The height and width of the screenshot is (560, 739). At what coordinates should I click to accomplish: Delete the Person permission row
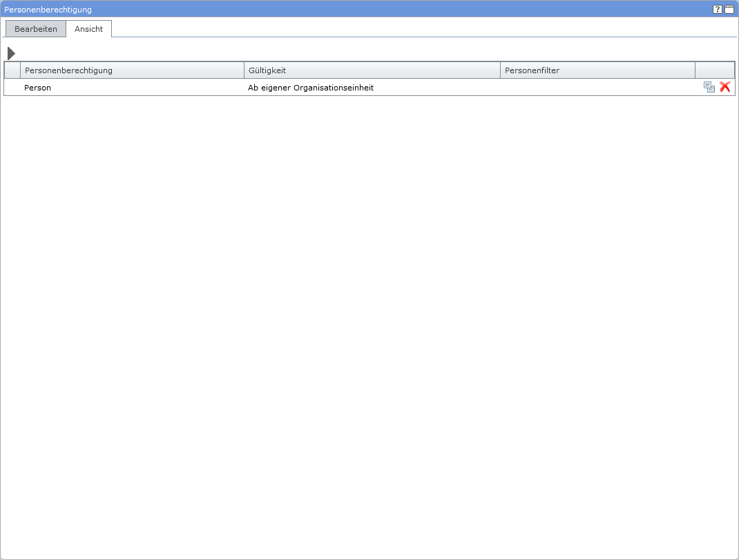[x=724, y=87]
